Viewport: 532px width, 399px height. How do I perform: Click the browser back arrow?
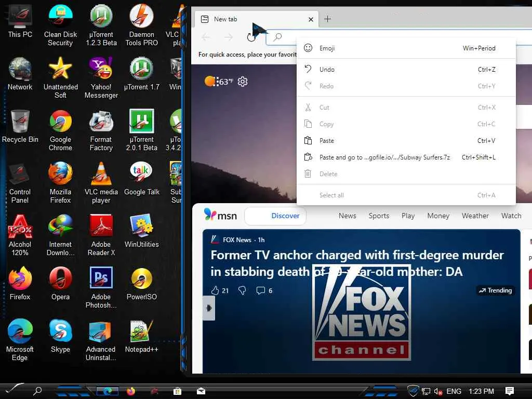pos(206,37)
